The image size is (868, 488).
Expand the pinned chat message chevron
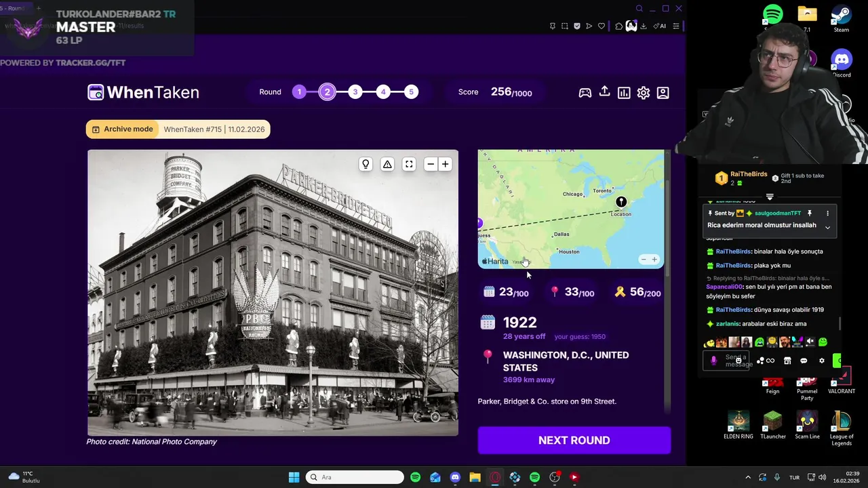point(827,228)
